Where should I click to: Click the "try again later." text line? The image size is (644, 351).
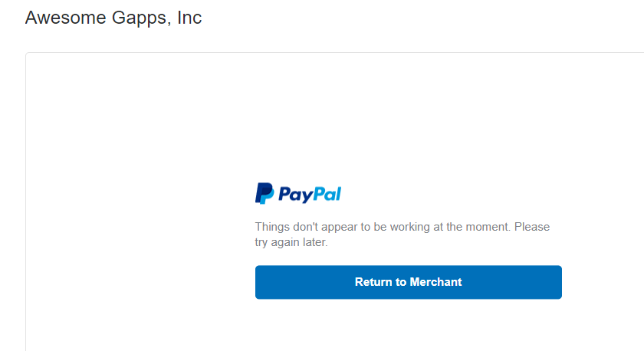291,242
